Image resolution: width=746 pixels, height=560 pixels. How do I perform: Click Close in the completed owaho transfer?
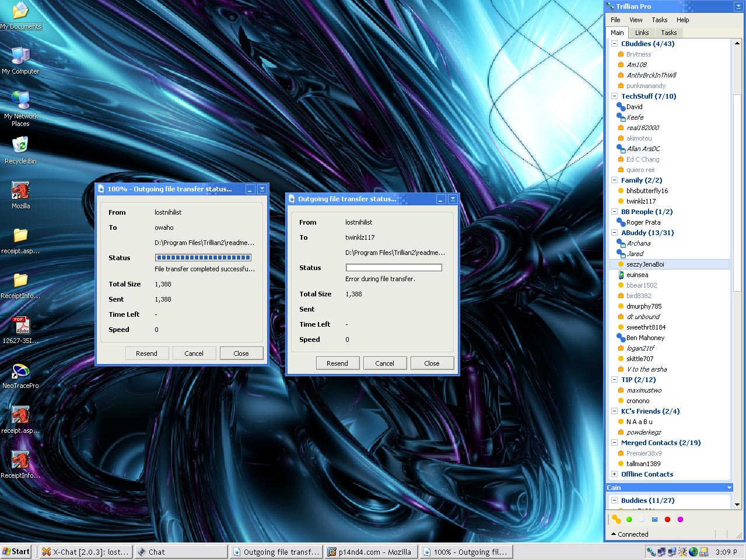click(241, 353)
